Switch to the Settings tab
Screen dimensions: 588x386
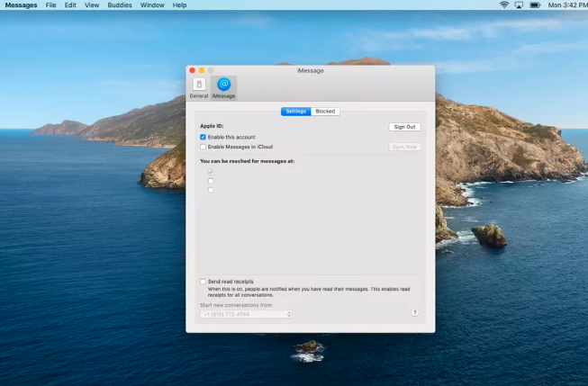coord(296,112)
